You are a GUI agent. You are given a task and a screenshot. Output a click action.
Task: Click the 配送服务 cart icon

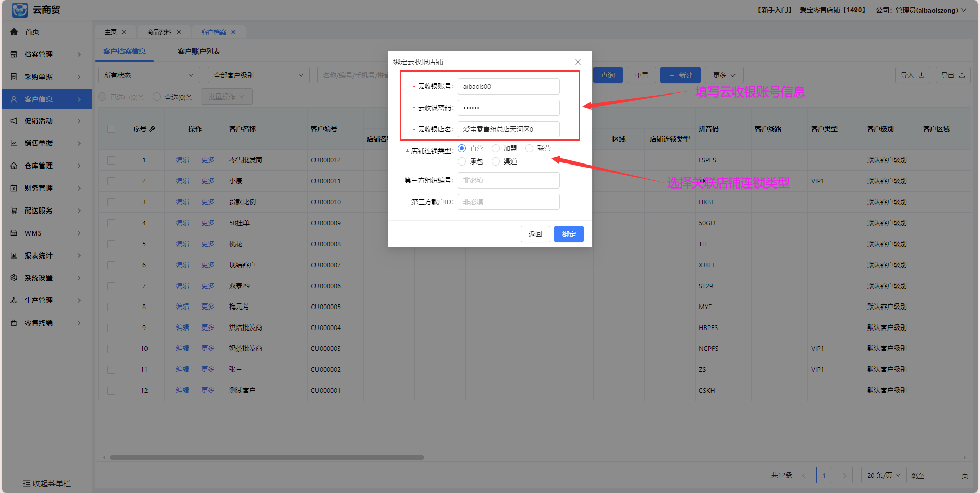pos(14,210)
